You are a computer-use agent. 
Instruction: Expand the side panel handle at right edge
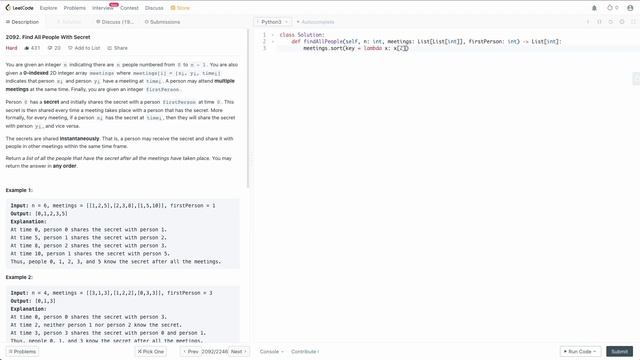coord(636,79)
